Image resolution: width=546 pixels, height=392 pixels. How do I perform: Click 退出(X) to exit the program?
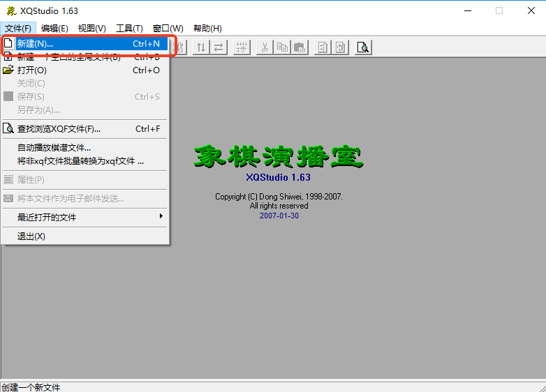coord(31,236)
